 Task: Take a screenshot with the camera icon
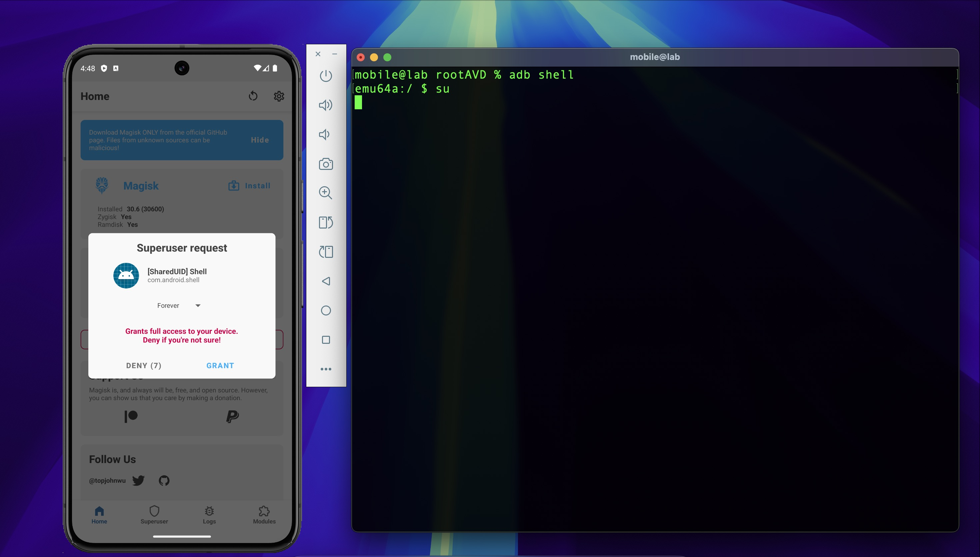pyautogui.click(x=326, y=164)
